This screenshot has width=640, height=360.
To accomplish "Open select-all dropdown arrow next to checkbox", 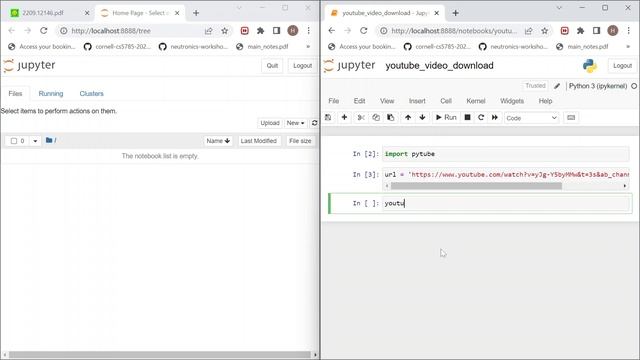I will coord(35,141).
